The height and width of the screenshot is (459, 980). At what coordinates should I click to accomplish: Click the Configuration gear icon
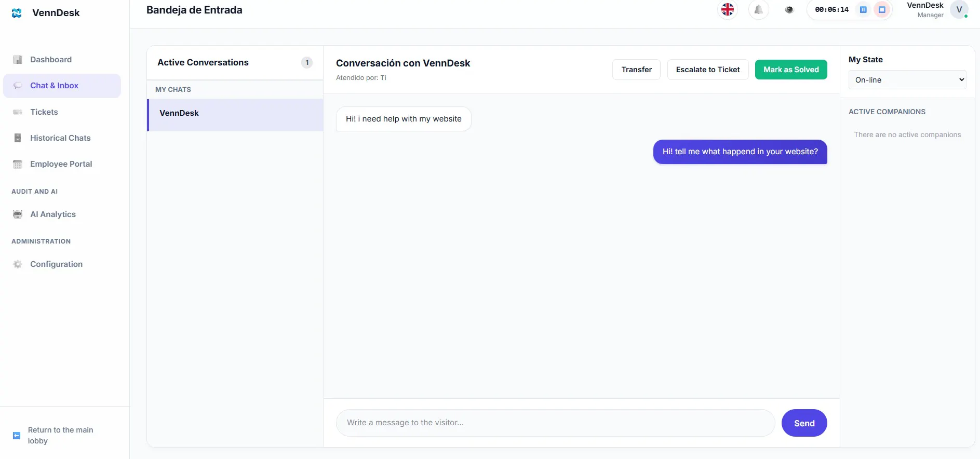pyautogui.click(x=18, y=264)
